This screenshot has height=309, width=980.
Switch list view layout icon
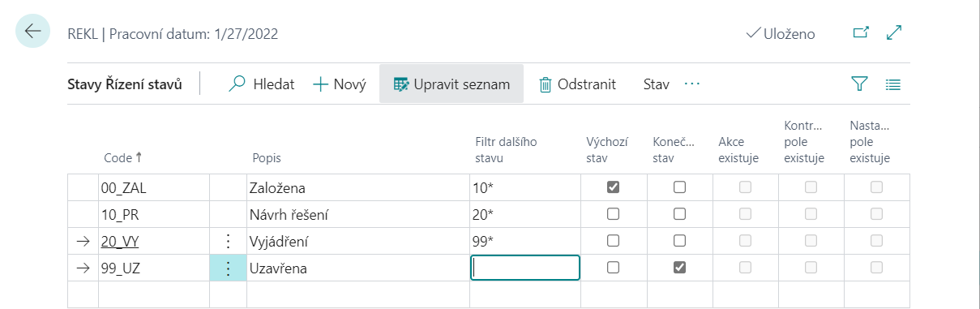pyautogui.click(x=893, y=84)
